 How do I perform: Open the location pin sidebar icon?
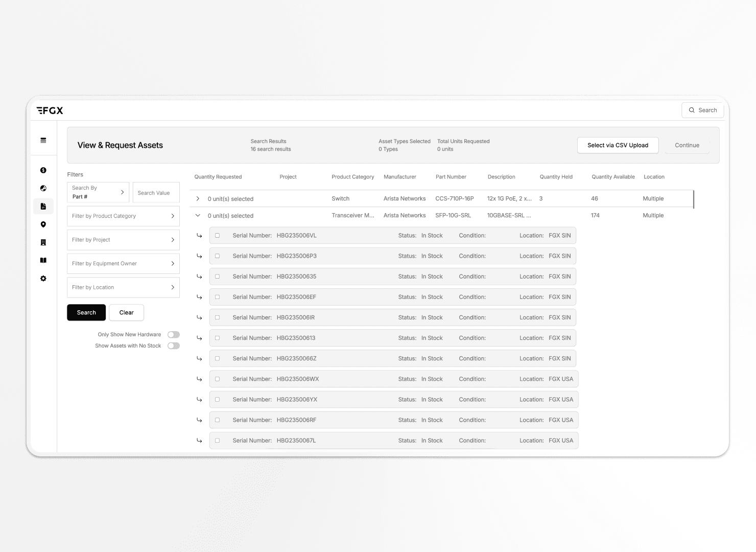43,224
